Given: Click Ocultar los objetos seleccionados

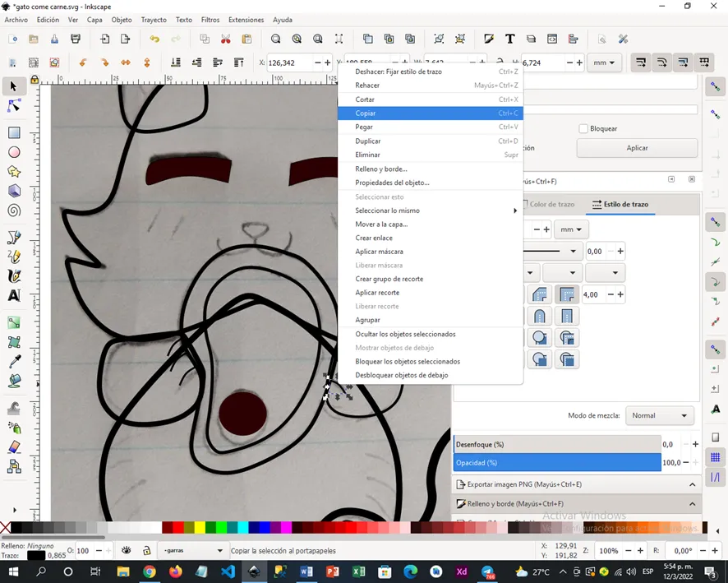Looking at the screenshot, I should coord(431,334).
